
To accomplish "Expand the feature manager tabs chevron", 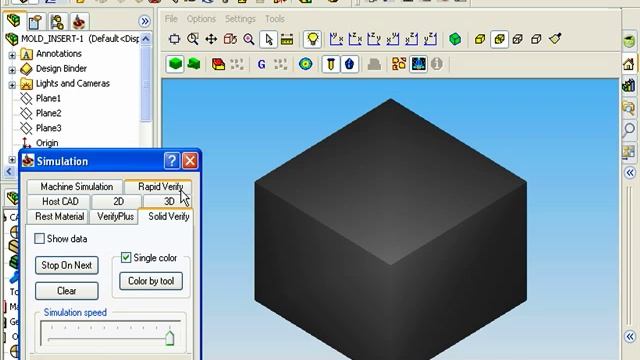I will coord(144,21).
